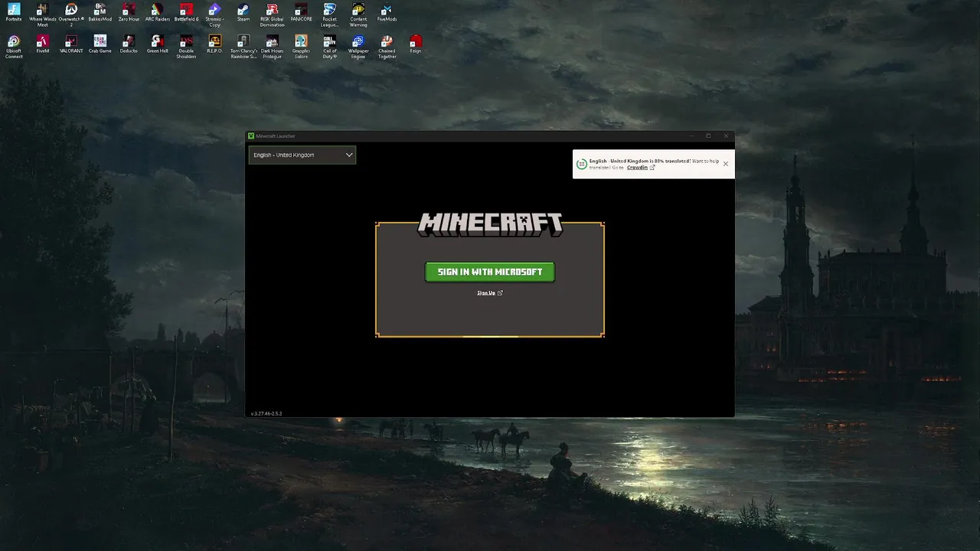This screenshot has width=980, height=551.
Task: Select the Zero Hour desktop shortcut
Action: (129, 12)
